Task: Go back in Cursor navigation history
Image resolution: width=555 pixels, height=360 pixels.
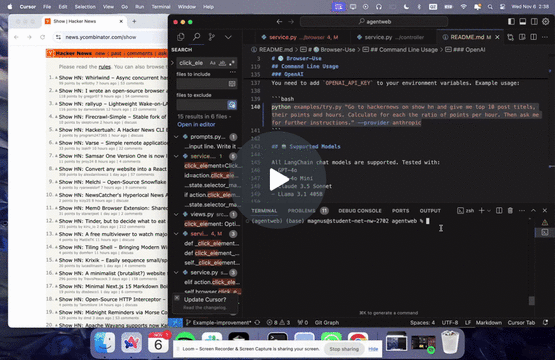Action: point(279,22)
